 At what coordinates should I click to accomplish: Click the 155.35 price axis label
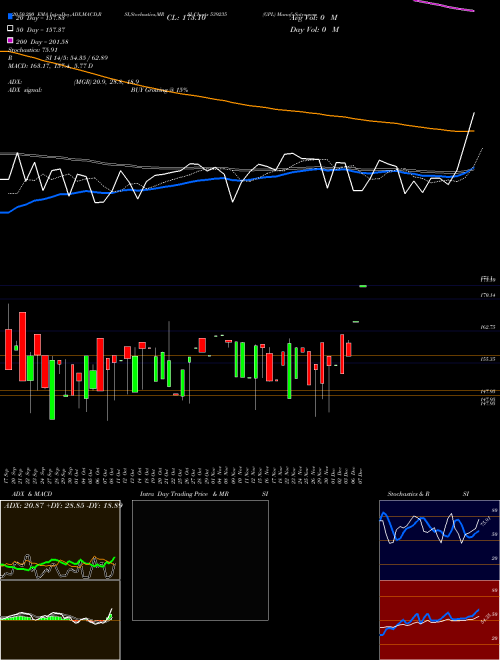[489, 359]
